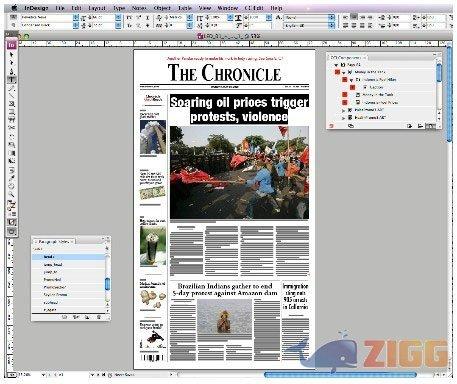Click the horizontal scrollbar at window bottom

340,375
